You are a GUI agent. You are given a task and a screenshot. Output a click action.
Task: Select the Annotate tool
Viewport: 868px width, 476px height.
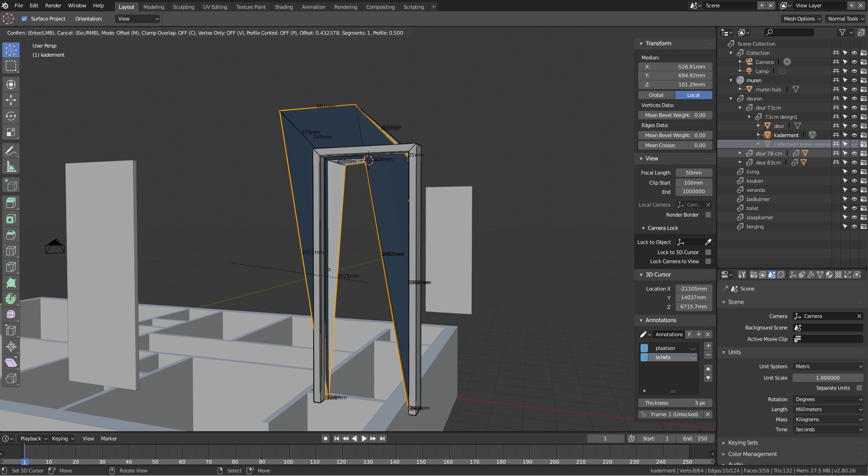pos(11,151)
